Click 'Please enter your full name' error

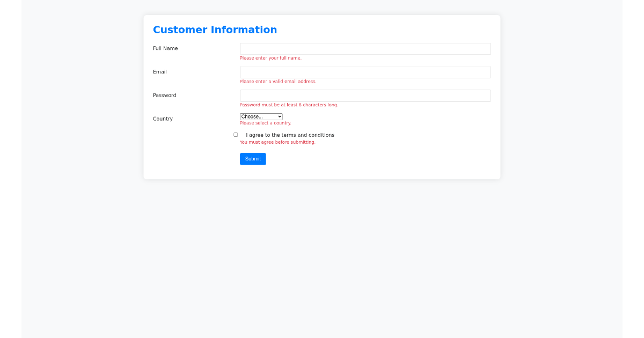coord(270,58)
